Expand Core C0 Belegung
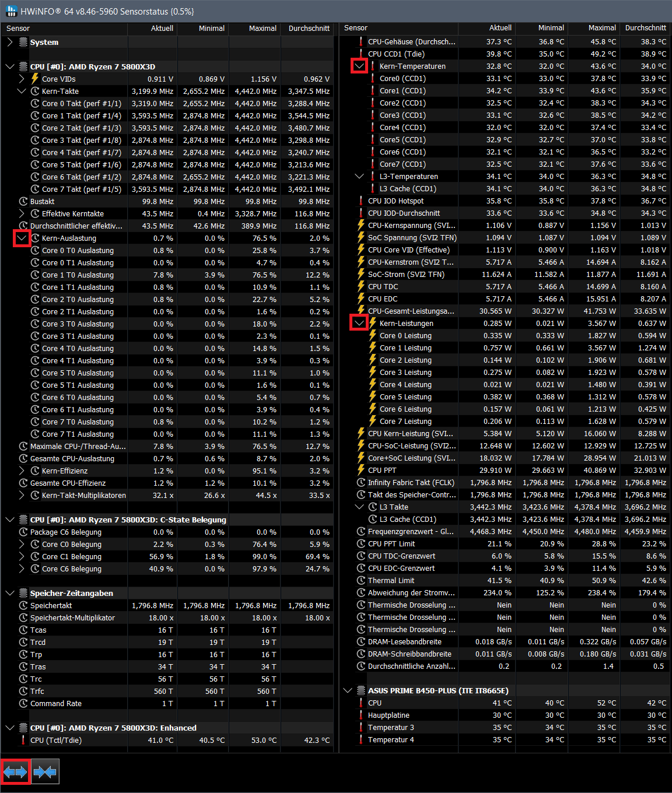 coord(22,544)
